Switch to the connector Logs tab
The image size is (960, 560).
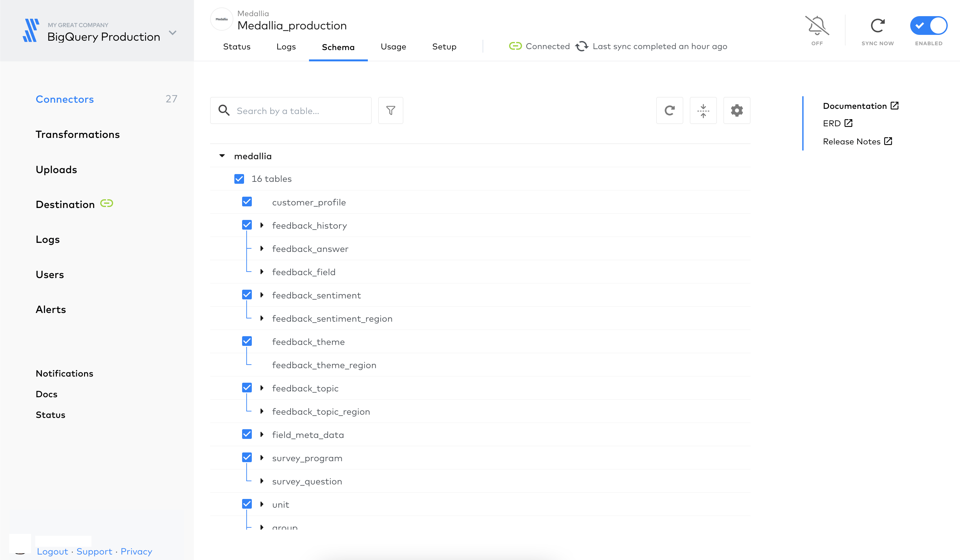[x=286, y=47]
